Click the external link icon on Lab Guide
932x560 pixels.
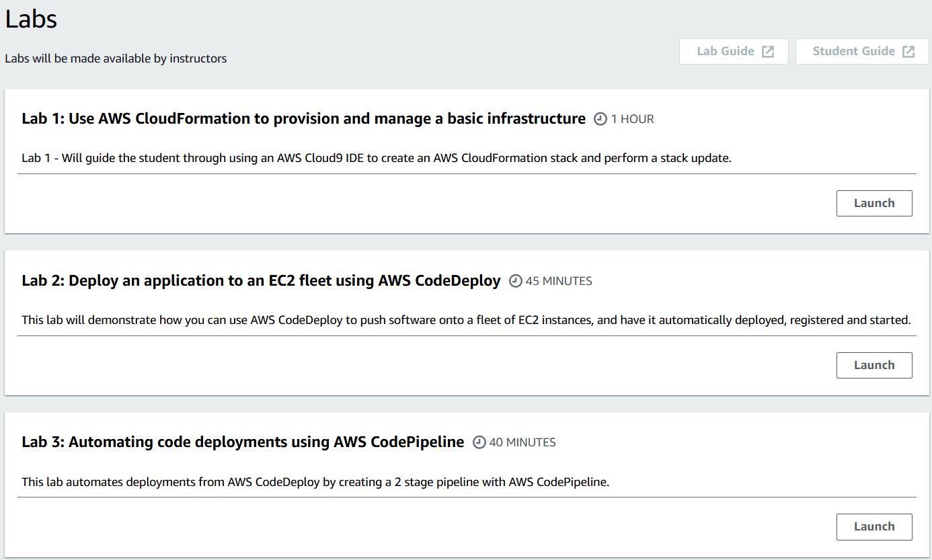tap(768, 52)
